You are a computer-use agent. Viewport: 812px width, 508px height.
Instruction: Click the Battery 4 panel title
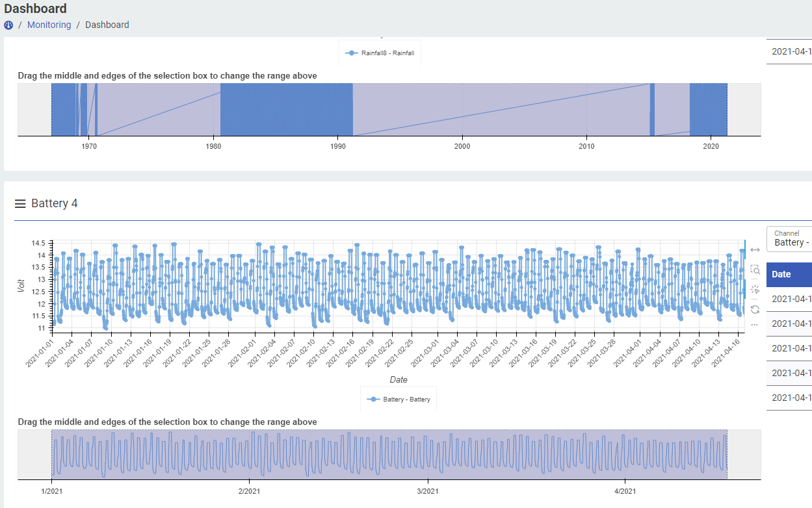(55, 204)
